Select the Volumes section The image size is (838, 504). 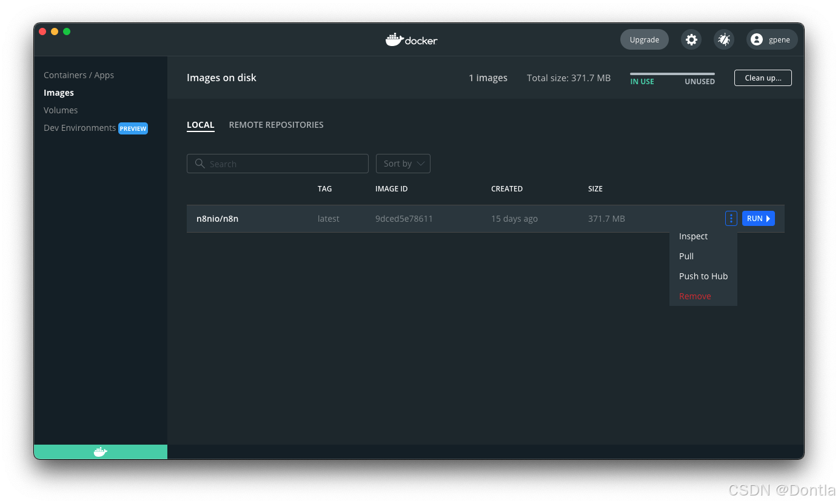tap(61, 110)
